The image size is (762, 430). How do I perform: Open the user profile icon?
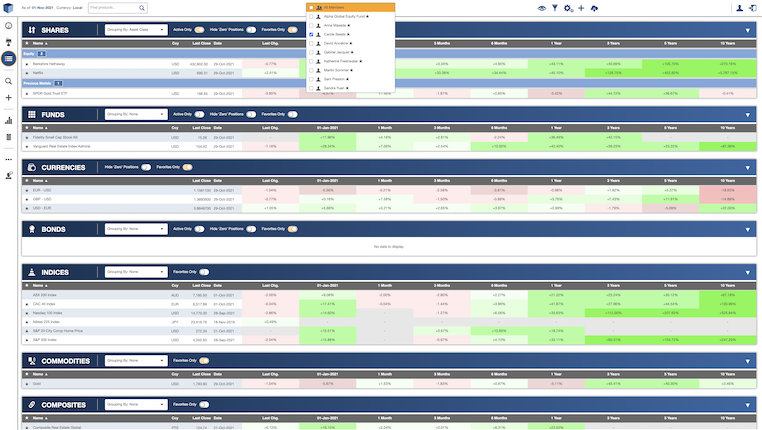click(739, 8)
